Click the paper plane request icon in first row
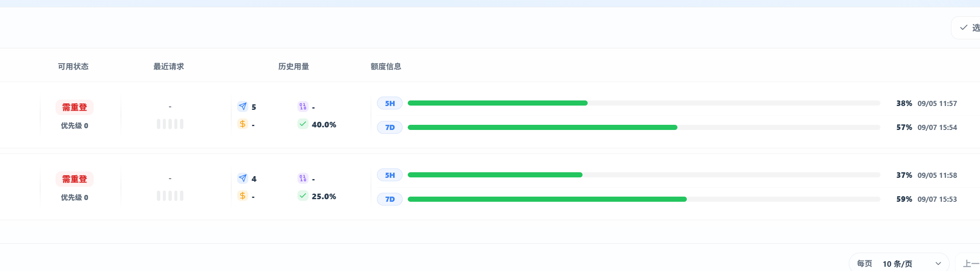Image resolution: width=980 pixels, height=271 pixels. (243, 106)
